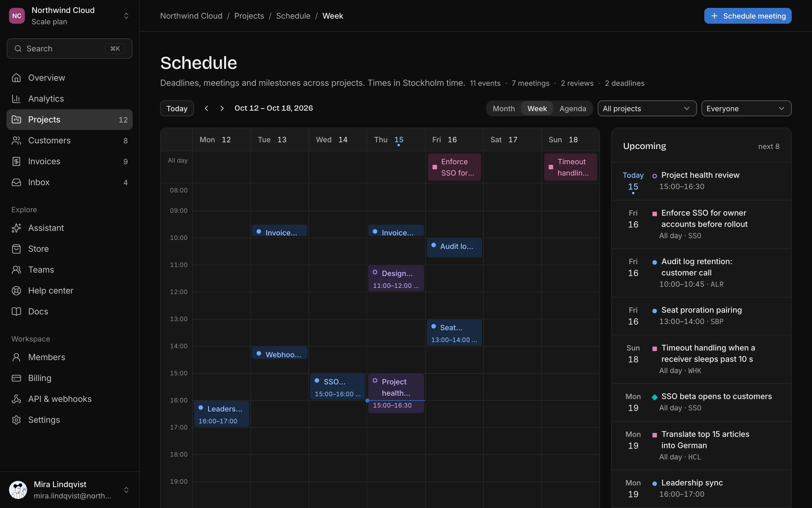Open the Analytics bar chart icon
The width and height of the screenshot is (812, 508).
point(16,98)
